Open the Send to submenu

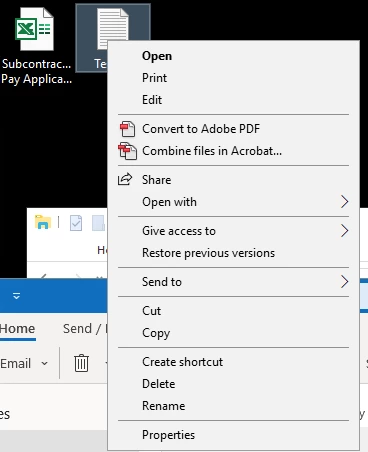point(233,282)
